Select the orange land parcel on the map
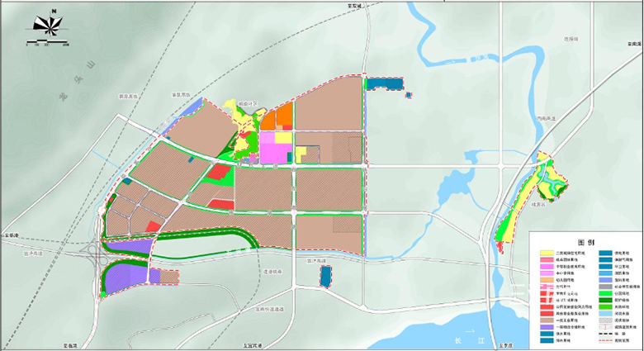 pos(284,116)
